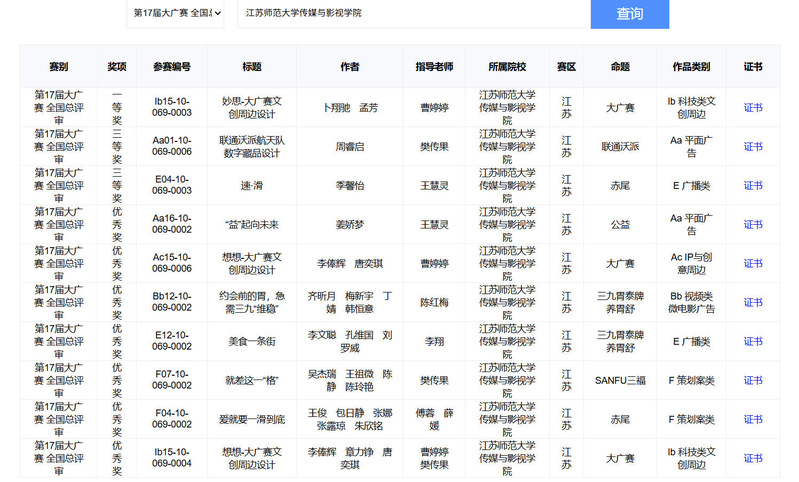Open 证书 link for Ib15-10-069-0003
This screenshot has width=799, height=482.
click(752, 107)
